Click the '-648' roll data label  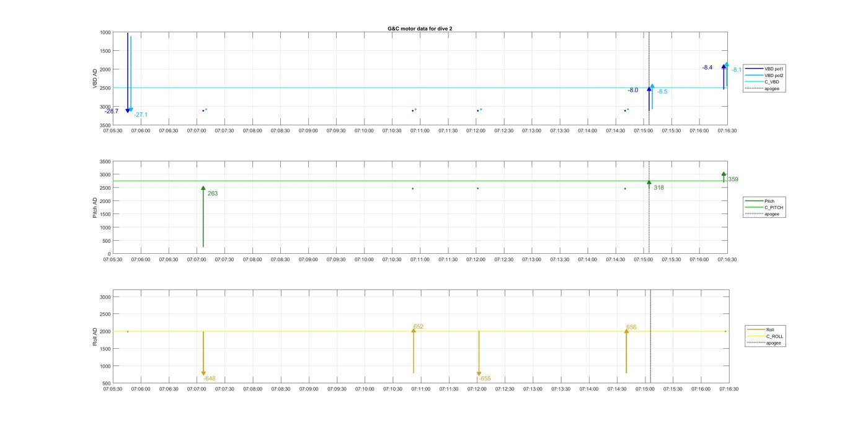(209, 378)
